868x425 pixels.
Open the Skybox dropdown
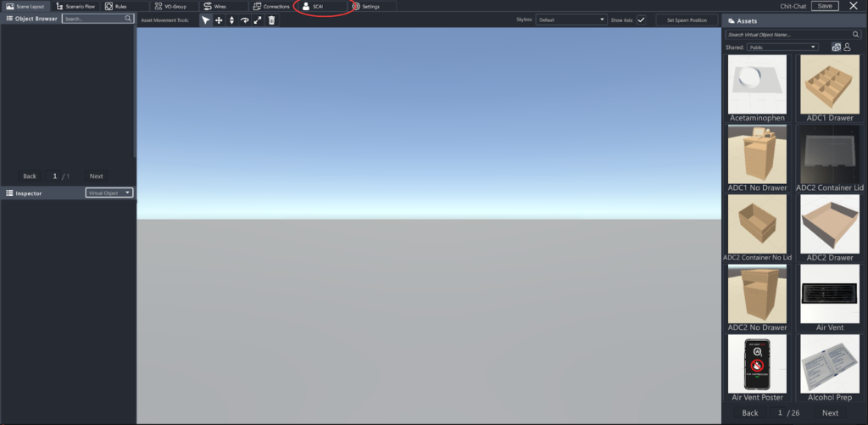[571, 20]
